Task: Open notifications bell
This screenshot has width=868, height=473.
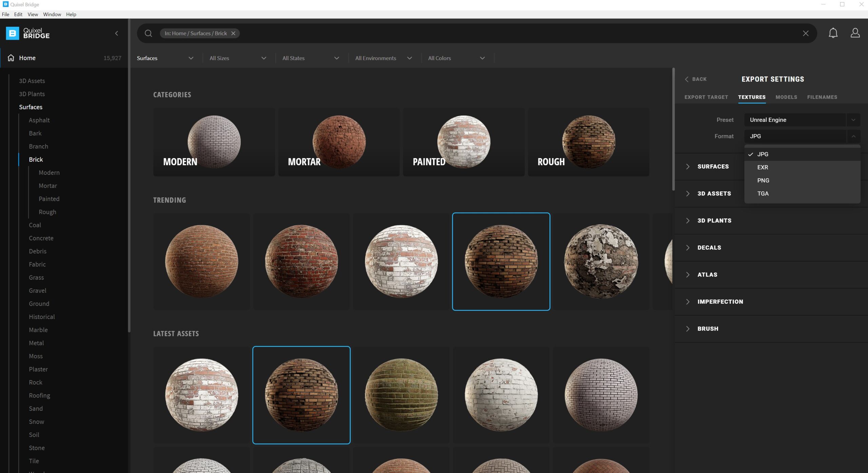Action: [x=833, y=33]
